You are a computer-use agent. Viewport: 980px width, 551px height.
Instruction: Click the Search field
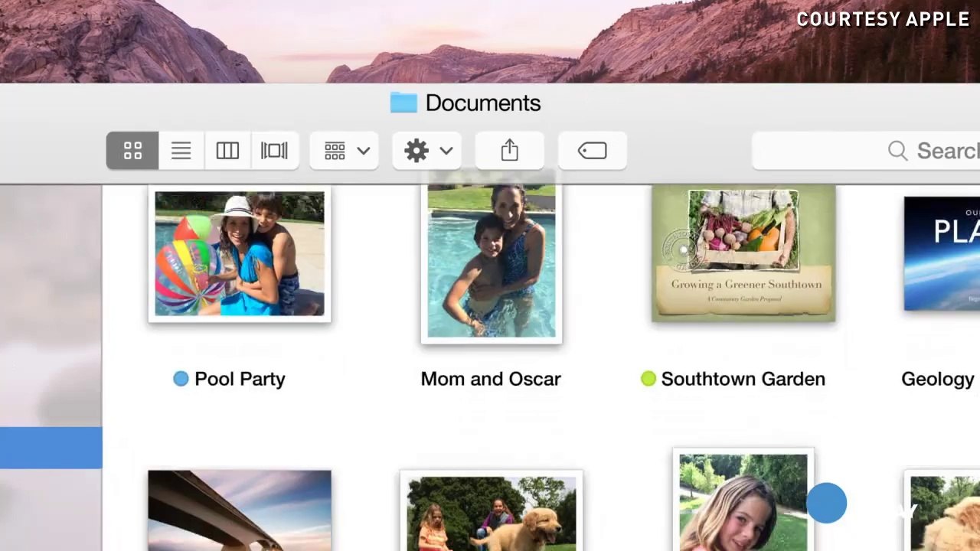(866, 151)
